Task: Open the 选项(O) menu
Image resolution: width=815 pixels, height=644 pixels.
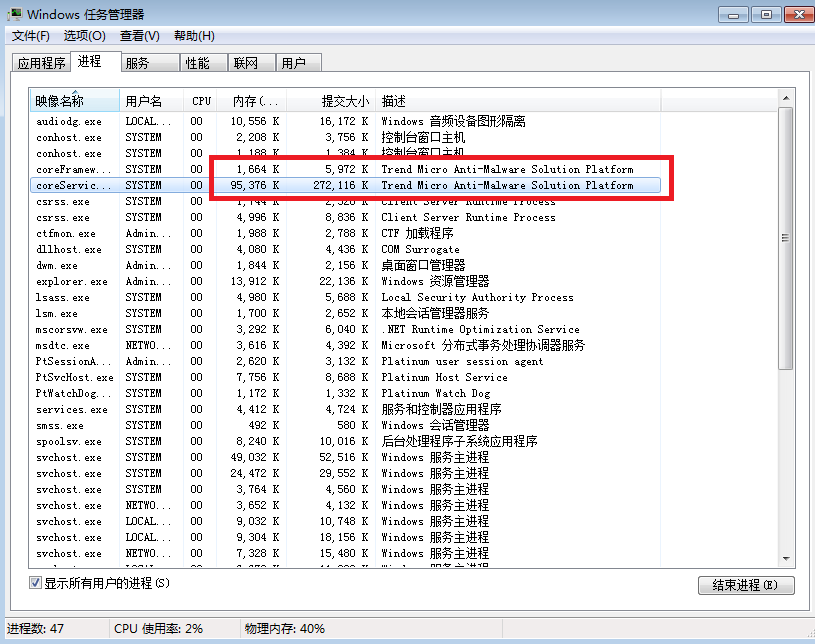Action: tap(84, 36)
